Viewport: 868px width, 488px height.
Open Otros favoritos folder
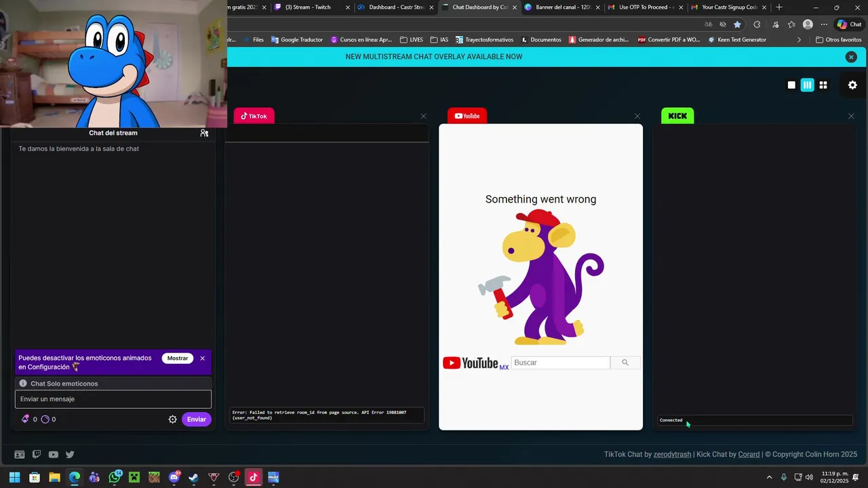click(839, 40)
